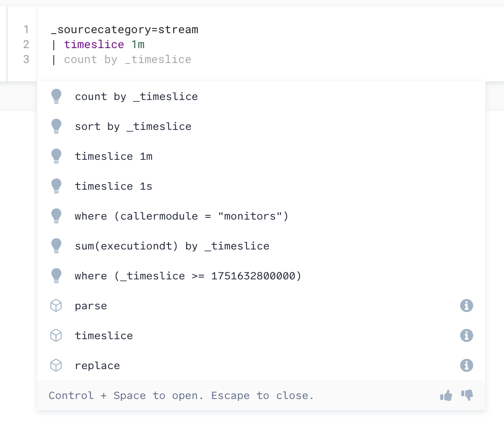504x427 pixels.
Task: Give thumbs down feedback on suggestions
Action: coord(466,395)
